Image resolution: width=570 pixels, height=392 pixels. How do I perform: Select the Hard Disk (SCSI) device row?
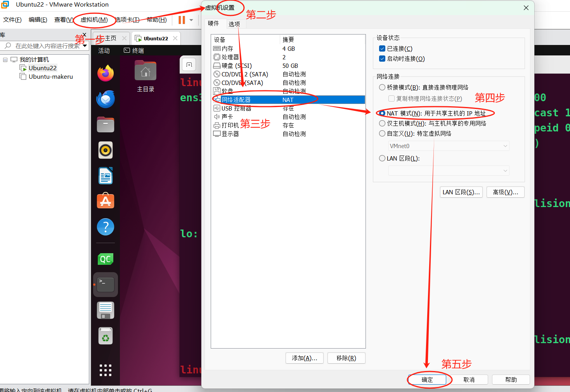click(x=288, y=66)
